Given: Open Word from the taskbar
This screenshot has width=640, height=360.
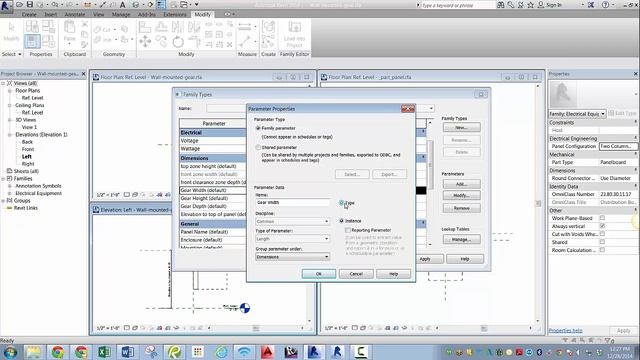Looking at the screenshot, I should click(128, 351).
